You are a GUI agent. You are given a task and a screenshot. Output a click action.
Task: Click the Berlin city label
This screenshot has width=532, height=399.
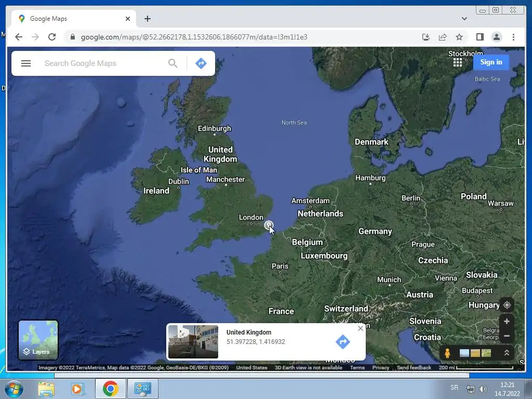click(x=411, y=198)
